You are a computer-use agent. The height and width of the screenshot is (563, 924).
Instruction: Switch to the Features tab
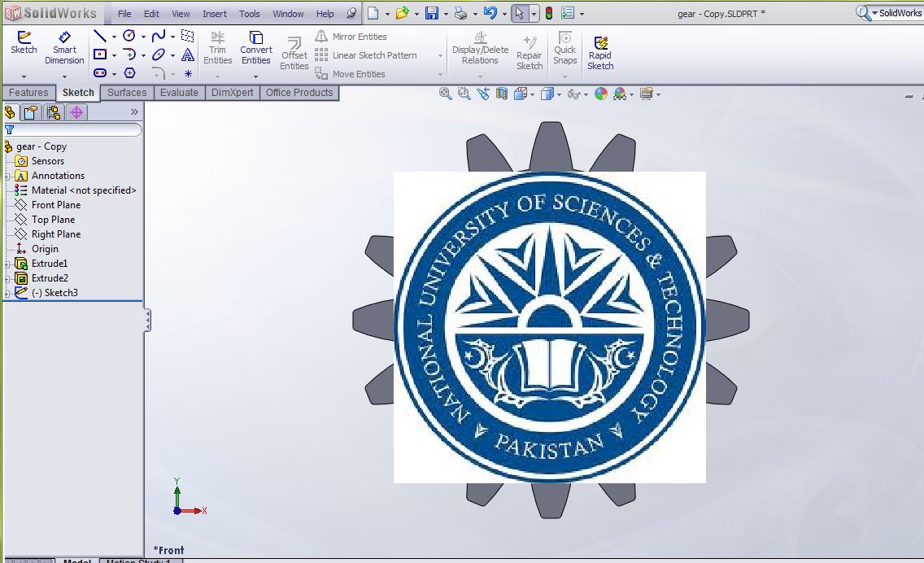click(28, 92)
